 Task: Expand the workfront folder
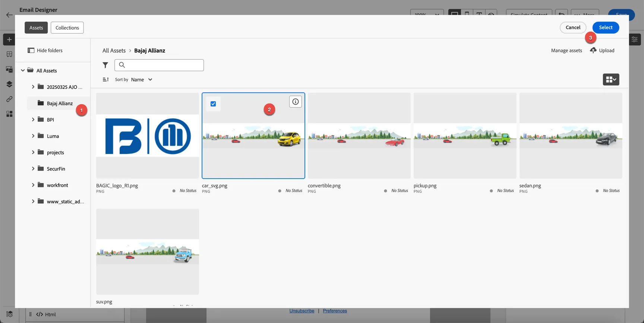point(33,185)
